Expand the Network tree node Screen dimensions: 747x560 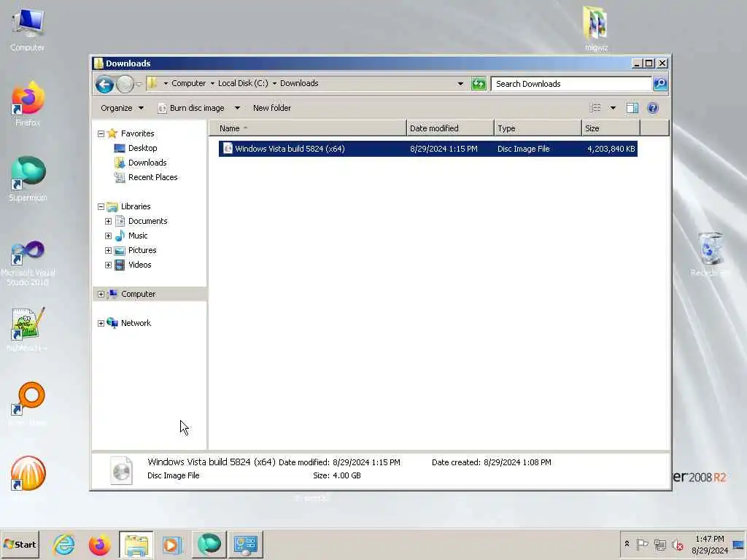[101, 323]
